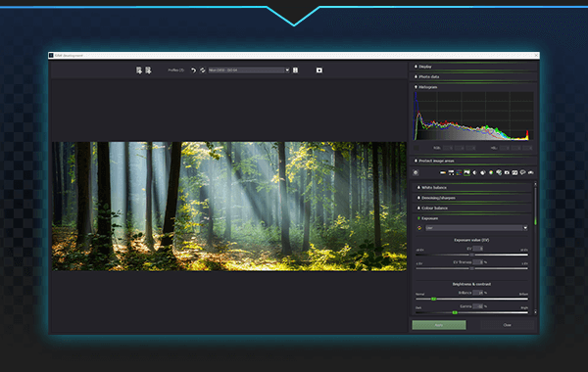Screen dimensions: 588x372
Task: Expand the Display section
Action: (x=474, y=67)
